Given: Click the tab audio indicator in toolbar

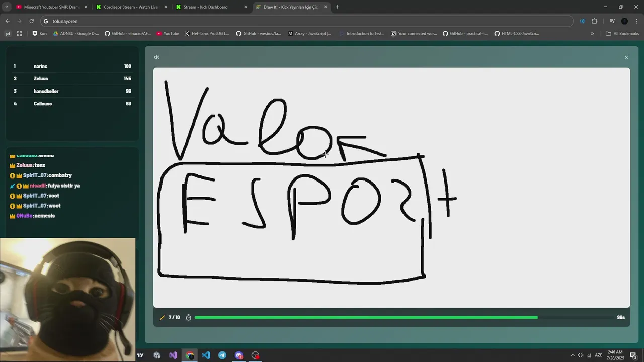Looking at the screenshot, I should (582, 21).
